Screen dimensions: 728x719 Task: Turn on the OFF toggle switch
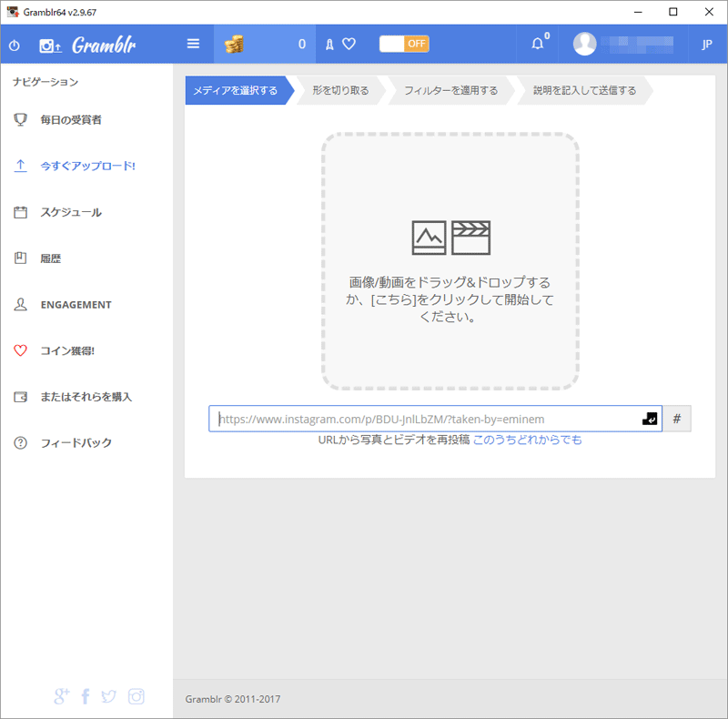[404, 44]
